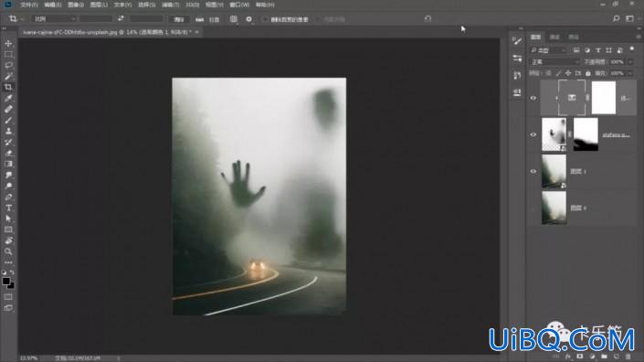Open the layer filter type dropdown
This screenshot has width=644, height=362.
coord(548,50)
